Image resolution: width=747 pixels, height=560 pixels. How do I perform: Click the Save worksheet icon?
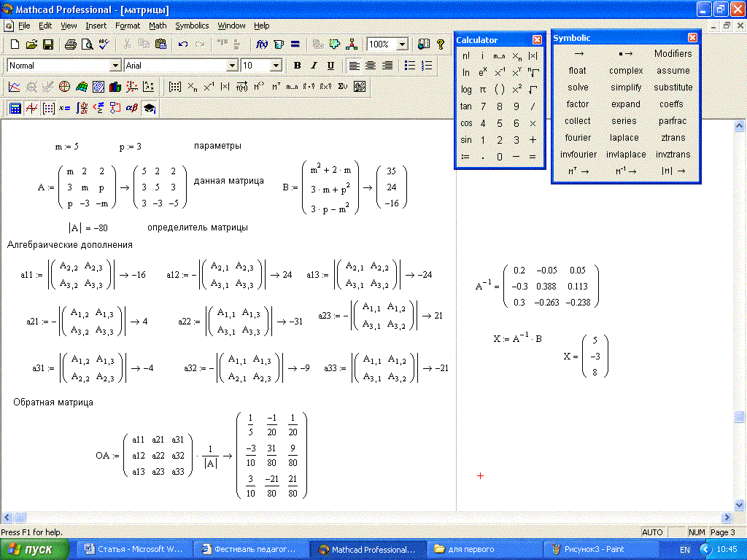[48, 44]
